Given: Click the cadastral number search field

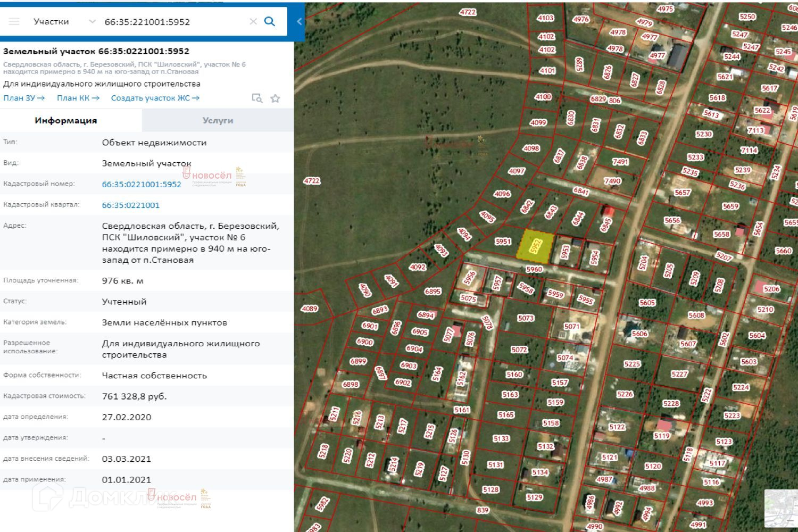Looking at the screenshot, I should (174, 22).
